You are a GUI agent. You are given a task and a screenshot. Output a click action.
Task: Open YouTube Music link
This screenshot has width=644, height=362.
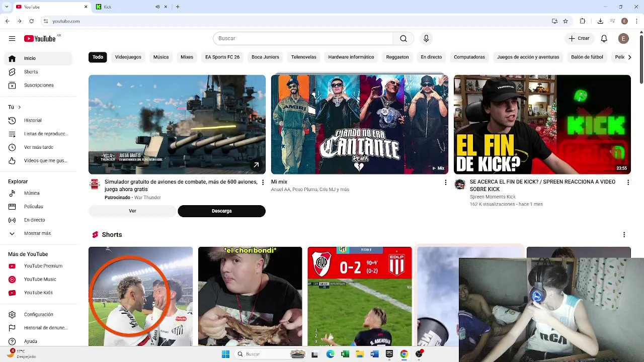tap(38, 280)
